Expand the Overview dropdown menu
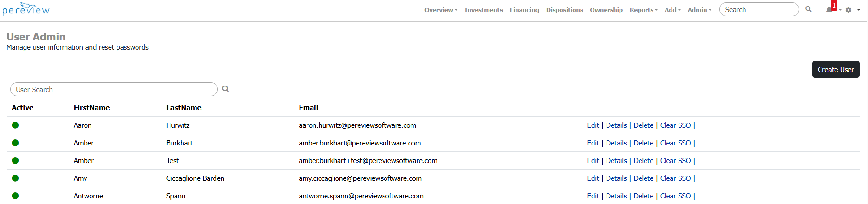 point(440,10)
